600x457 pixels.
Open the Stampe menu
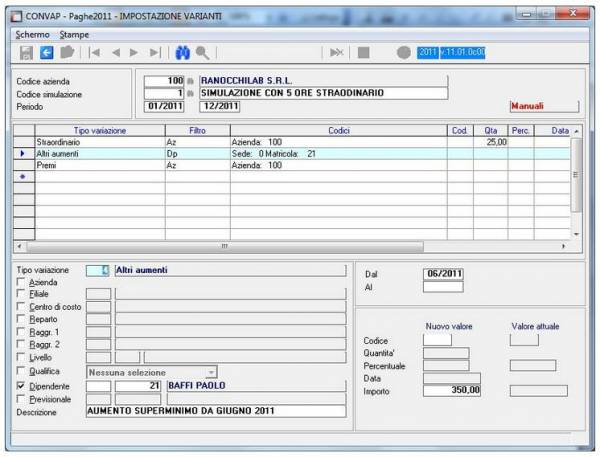pyautogui.click(x=74, y=34)
